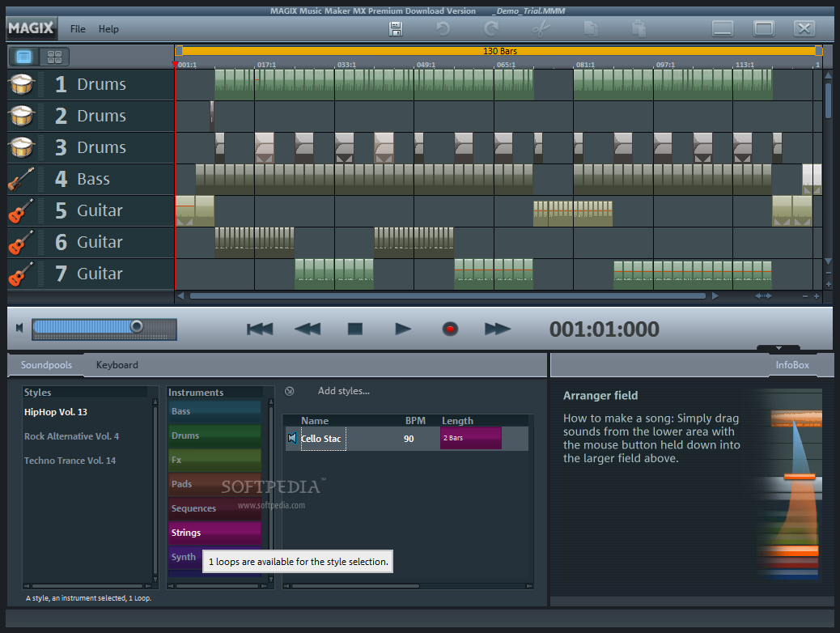
Task: Select the Soundpools tab
Action: coord(46,364)
